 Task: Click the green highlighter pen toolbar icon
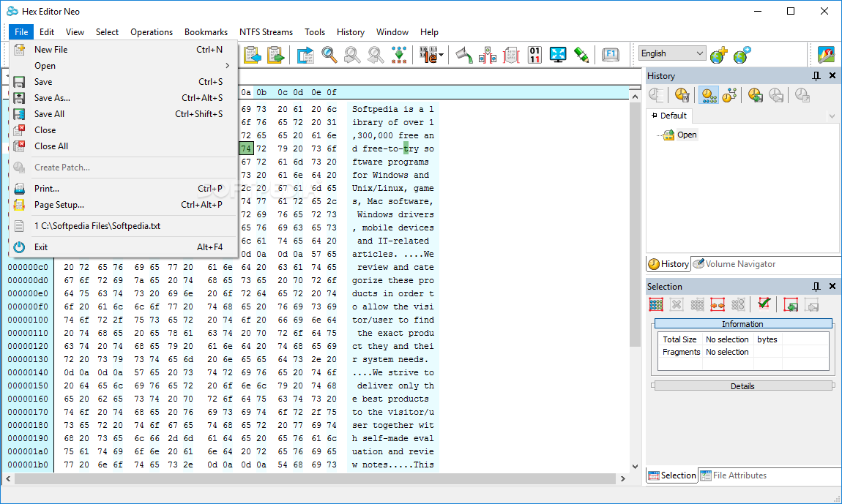click(x=581, y=55)
